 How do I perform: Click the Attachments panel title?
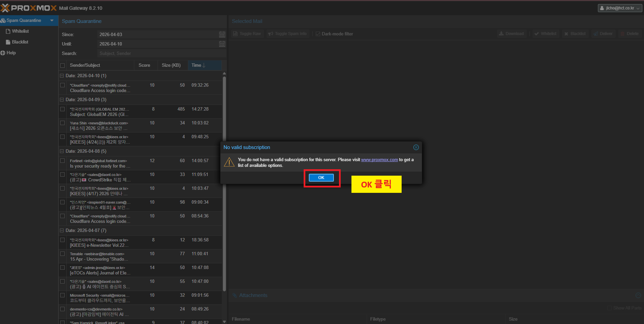click(253, 295)
